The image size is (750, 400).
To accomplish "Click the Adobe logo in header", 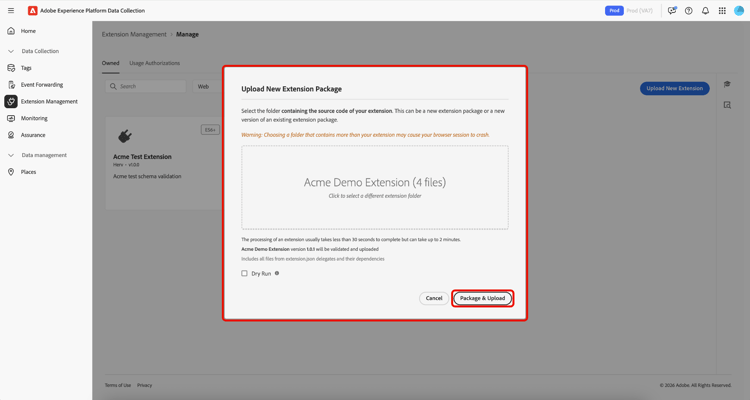I will click(x=33, y=11).
